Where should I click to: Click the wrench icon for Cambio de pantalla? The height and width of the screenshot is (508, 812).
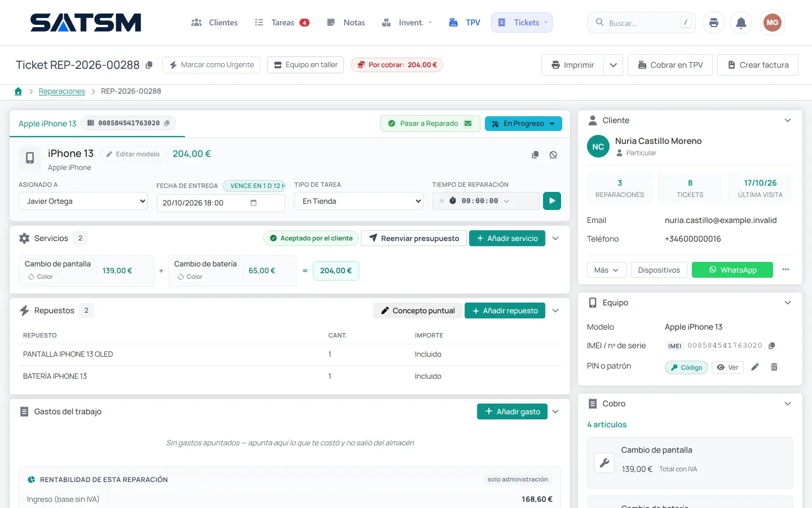[604, 463]
